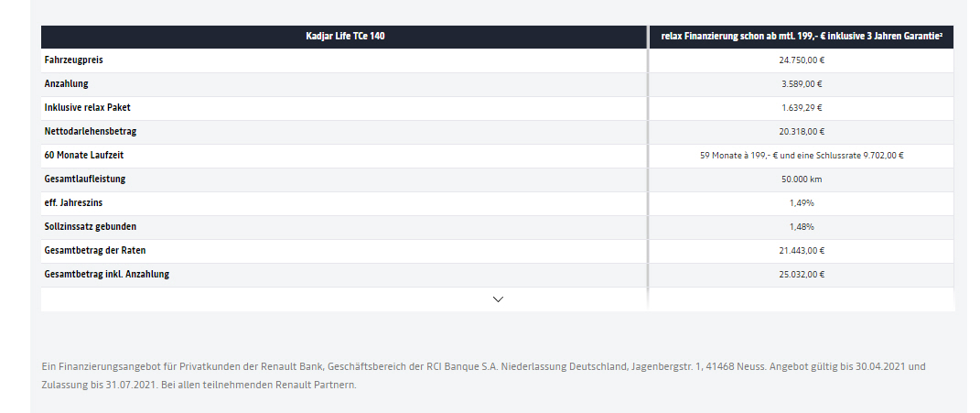Viewport: 980px width, 413px height.
Task: Click the 20.318,00 € net loan value
Action: pos(802,132)
